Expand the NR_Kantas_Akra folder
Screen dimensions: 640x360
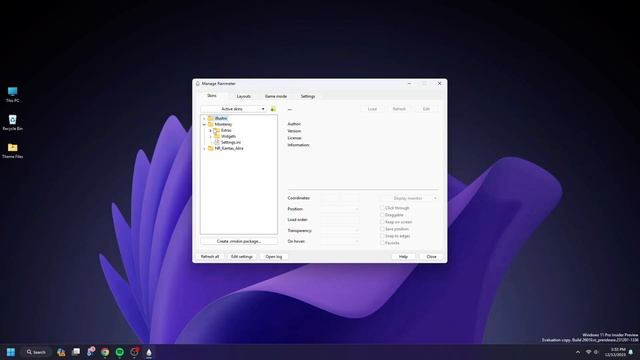[204, 149]
